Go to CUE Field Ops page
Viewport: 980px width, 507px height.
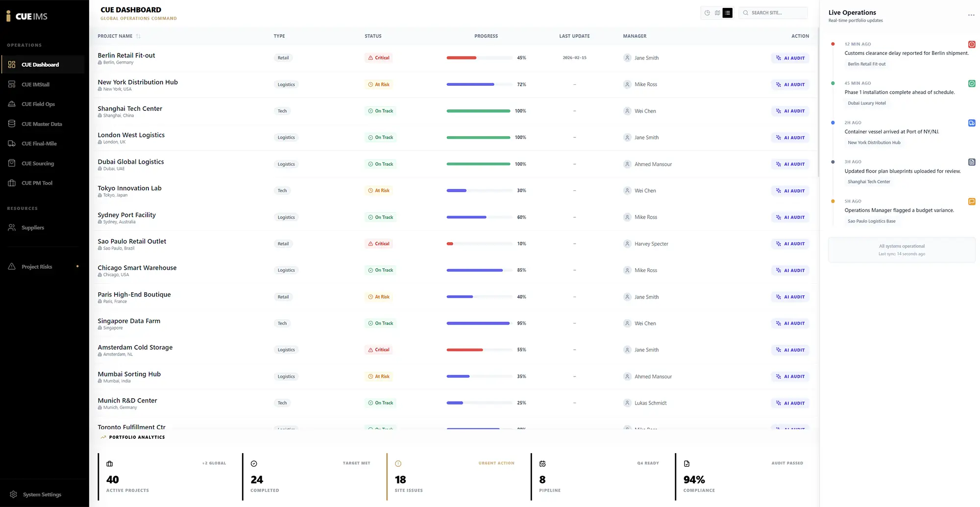click(x=38, y=104)
